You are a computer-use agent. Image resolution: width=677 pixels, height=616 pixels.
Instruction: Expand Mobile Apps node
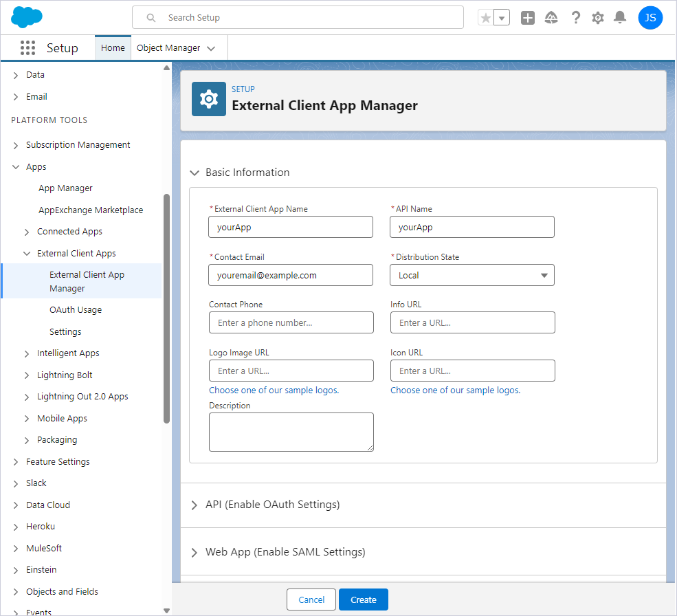point(27,419)
